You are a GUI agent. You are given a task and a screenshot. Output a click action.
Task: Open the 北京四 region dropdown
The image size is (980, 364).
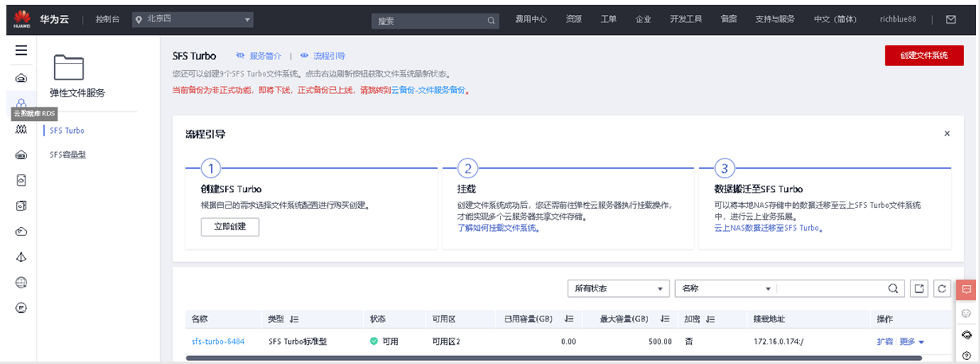193,19
